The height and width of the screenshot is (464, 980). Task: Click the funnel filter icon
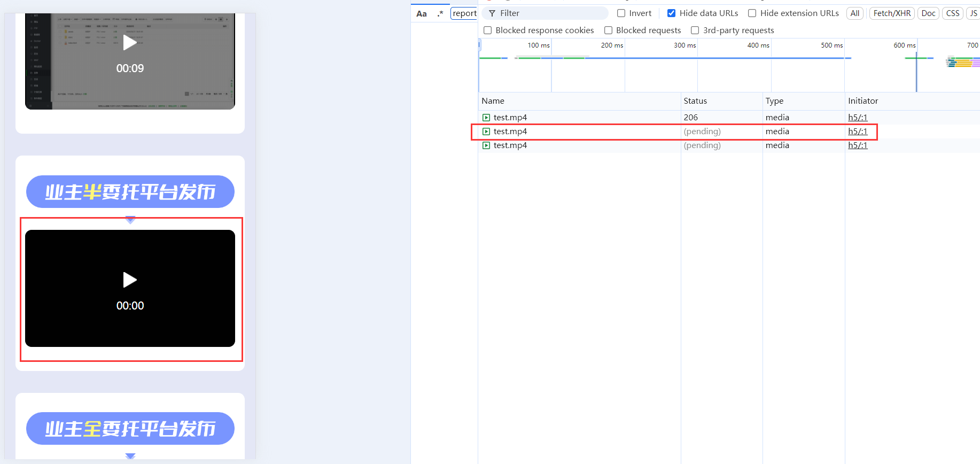pos(492,13)
